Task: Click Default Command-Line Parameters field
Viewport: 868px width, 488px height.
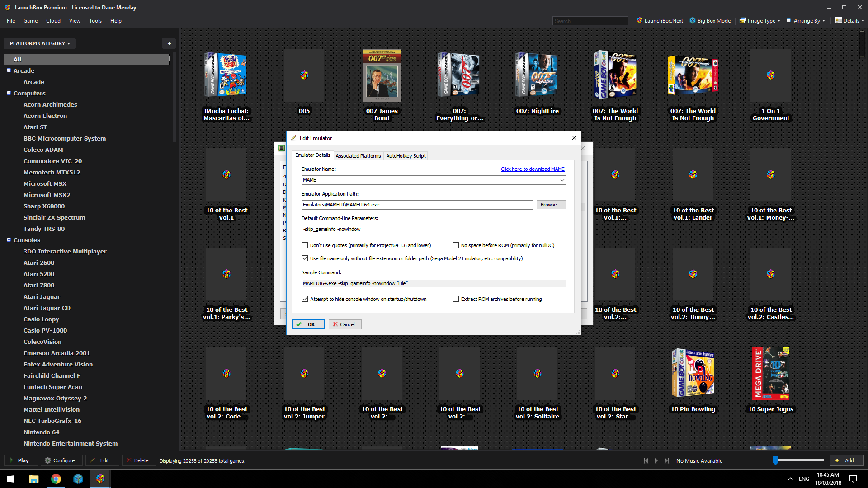Action: point(434,229)
